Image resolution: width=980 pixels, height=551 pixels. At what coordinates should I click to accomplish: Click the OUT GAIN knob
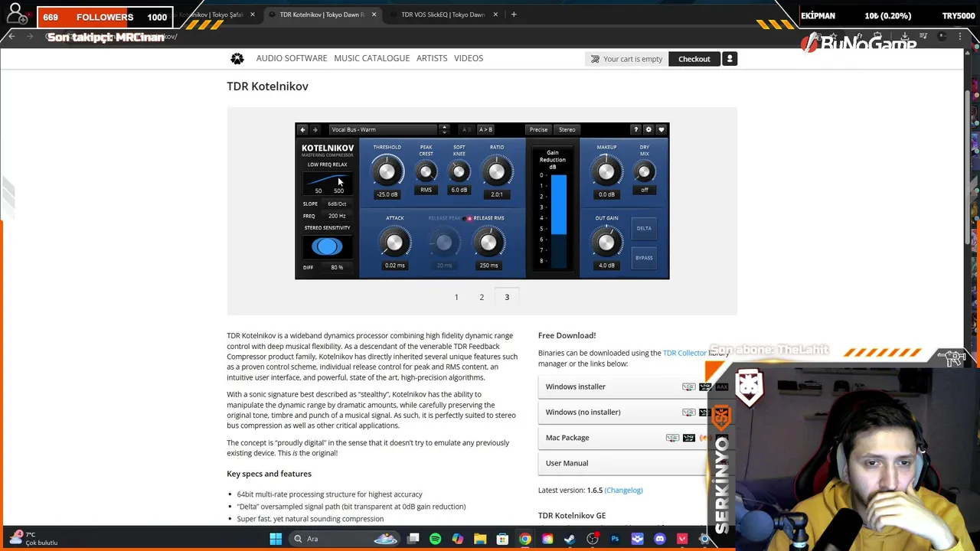[606, 243]
